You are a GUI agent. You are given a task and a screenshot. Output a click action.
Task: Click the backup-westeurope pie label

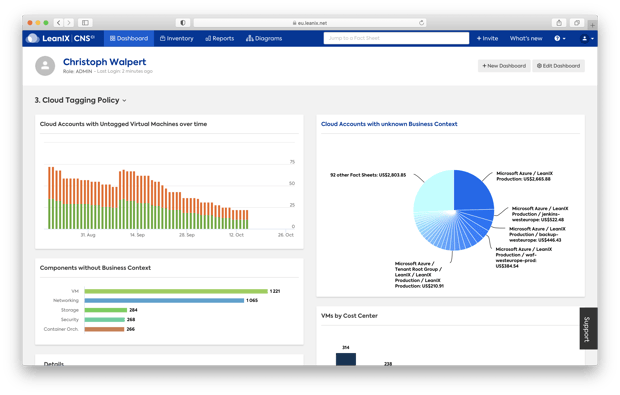(x=537, y=234)
